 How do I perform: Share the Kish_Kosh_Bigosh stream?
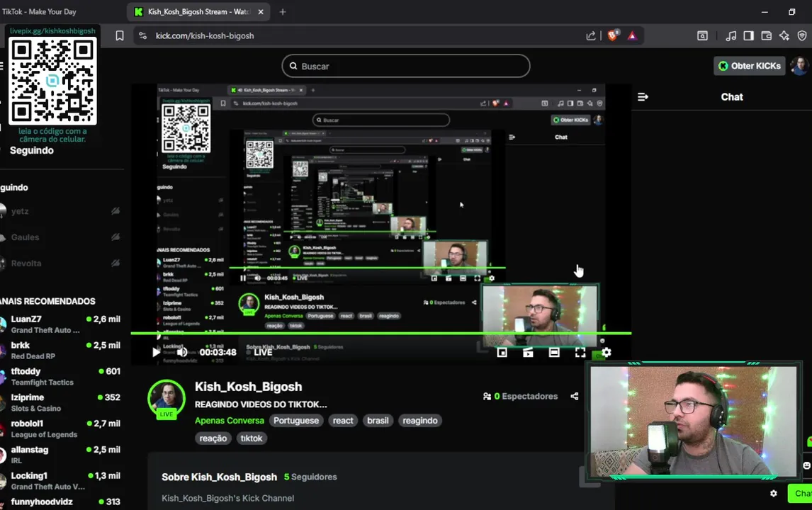click(x=575, y=396)
